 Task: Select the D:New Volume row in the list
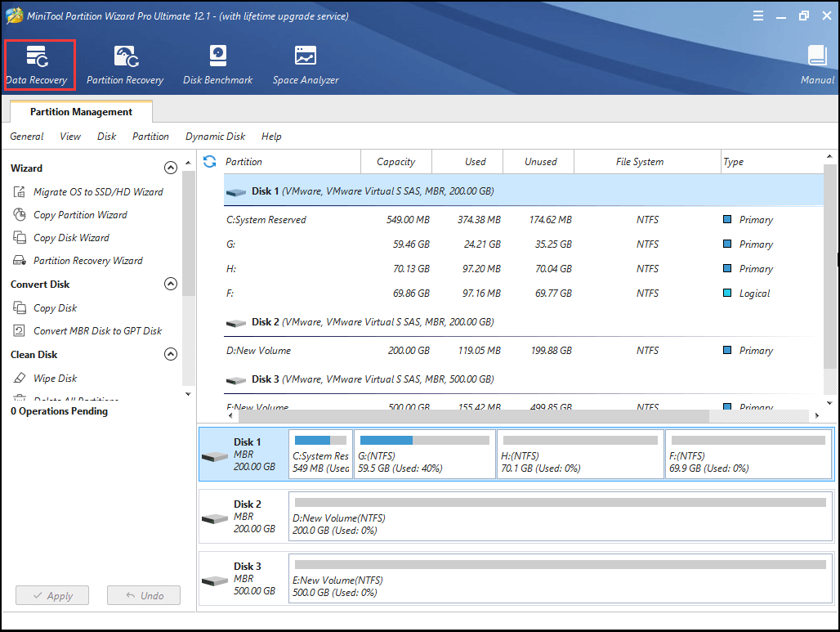click(524, 350)
